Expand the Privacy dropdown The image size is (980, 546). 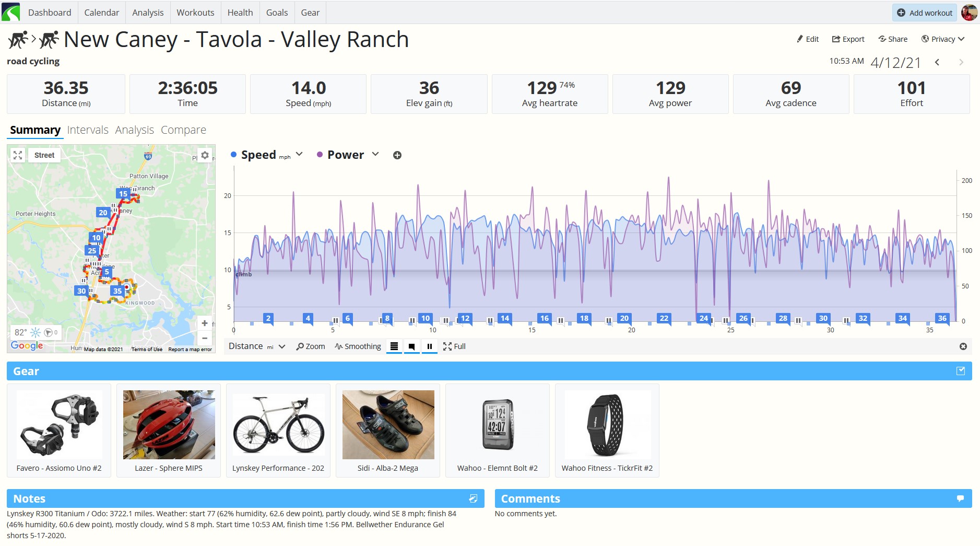[943, 39]
